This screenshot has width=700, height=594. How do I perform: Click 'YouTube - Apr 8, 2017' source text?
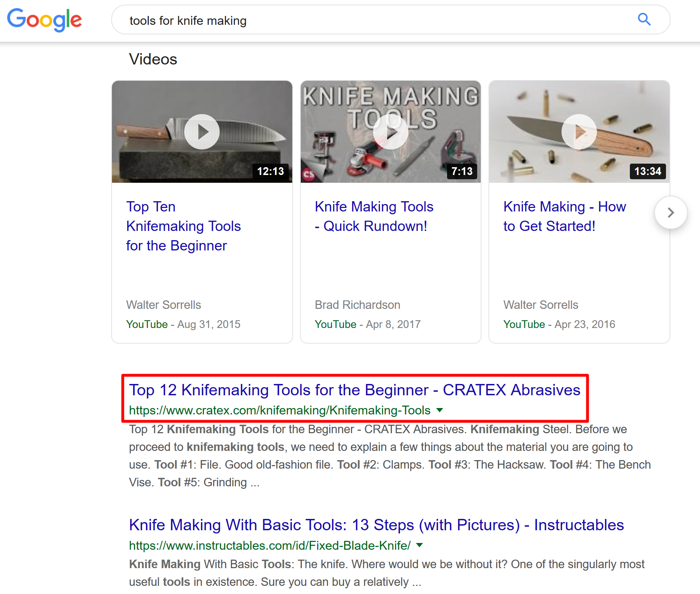click(x=367, y=324)
